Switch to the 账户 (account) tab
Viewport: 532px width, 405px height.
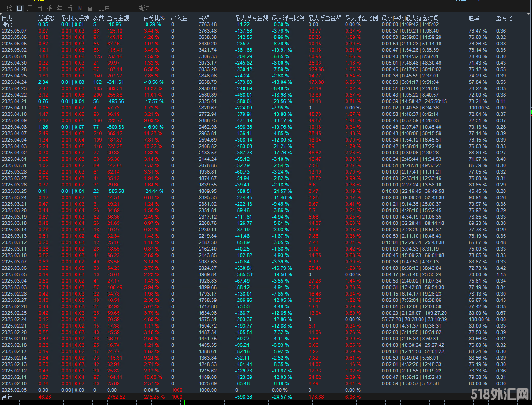104,8
